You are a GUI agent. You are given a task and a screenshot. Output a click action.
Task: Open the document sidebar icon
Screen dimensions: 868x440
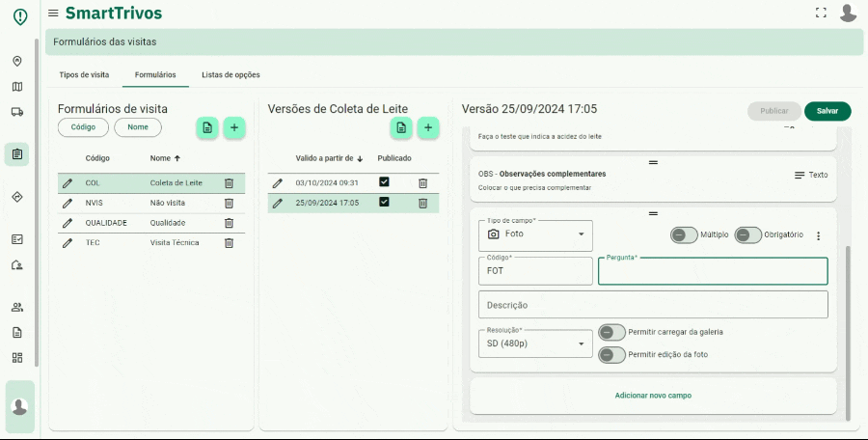point(17,333)
